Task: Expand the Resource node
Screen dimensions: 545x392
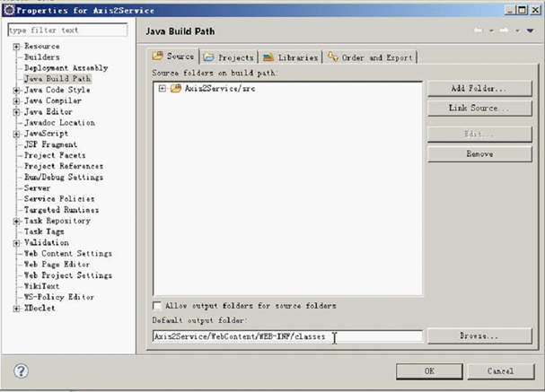Action: click(16, 46)
